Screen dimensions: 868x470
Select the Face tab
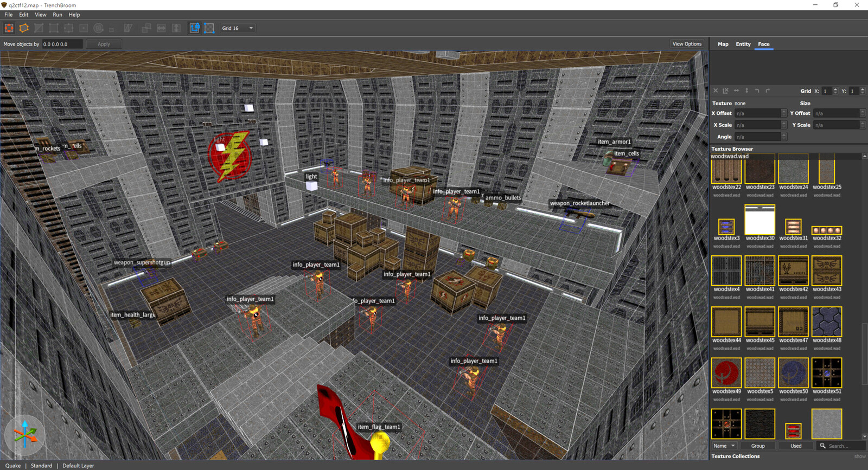[x=764, y=44]
